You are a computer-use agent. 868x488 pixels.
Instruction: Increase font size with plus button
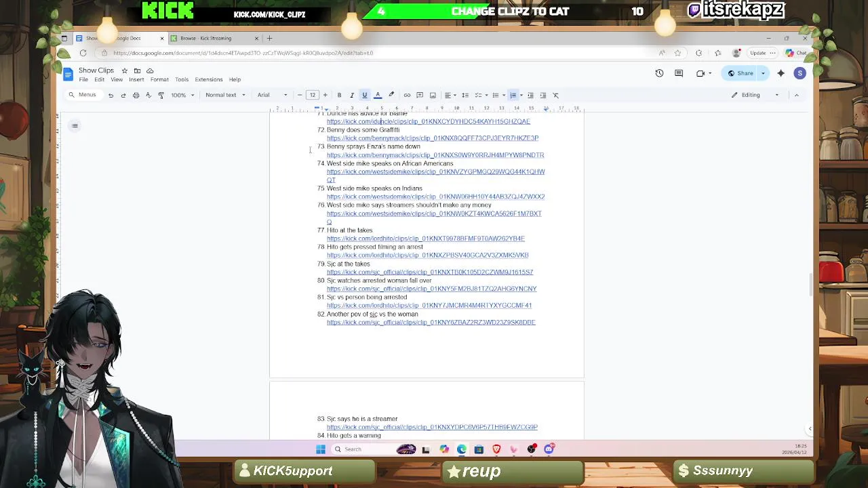[325, 95]
